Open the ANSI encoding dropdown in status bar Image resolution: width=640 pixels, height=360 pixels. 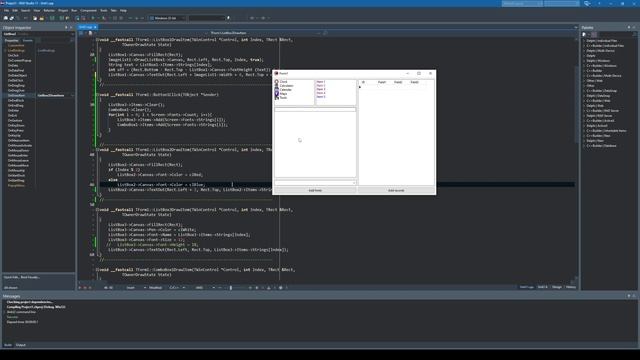(204, 288)
